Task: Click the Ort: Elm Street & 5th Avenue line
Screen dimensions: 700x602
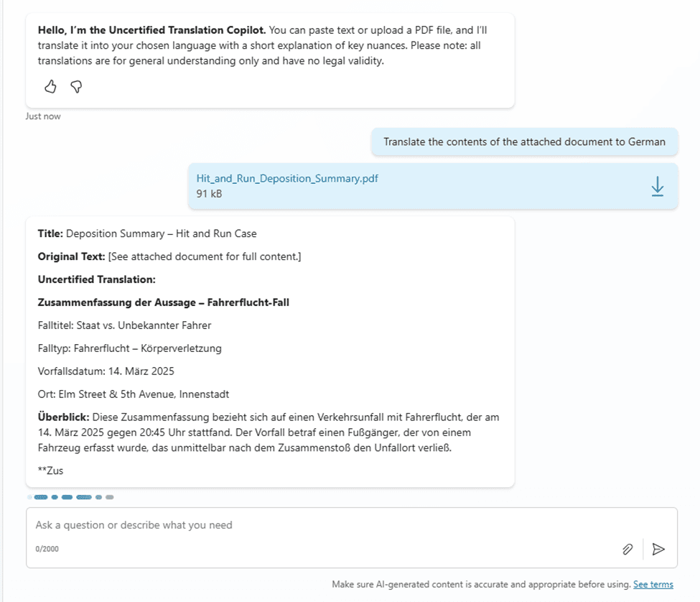Action: coord(134,394)
